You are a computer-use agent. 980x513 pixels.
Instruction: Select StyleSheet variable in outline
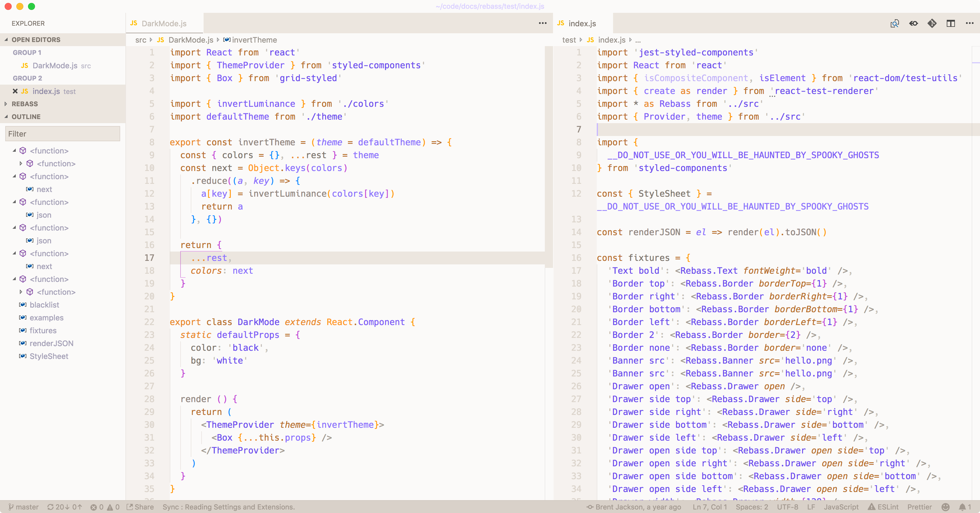(49, 356)
